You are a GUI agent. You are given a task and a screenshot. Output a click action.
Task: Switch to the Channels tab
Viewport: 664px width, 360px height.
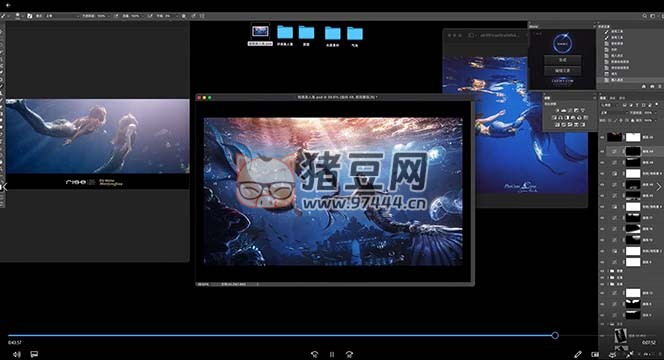612,98
